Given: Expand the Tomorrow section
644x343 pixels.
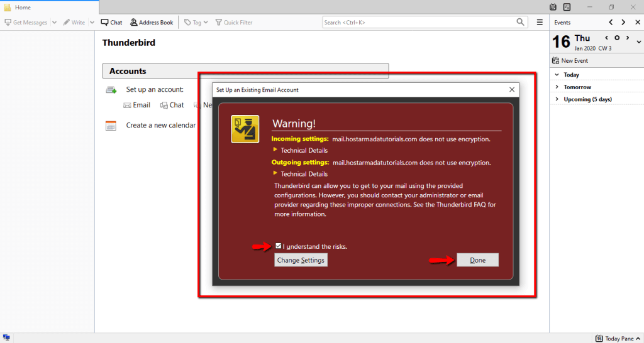Looking at the screenshot, I should [x=557, y=87].
